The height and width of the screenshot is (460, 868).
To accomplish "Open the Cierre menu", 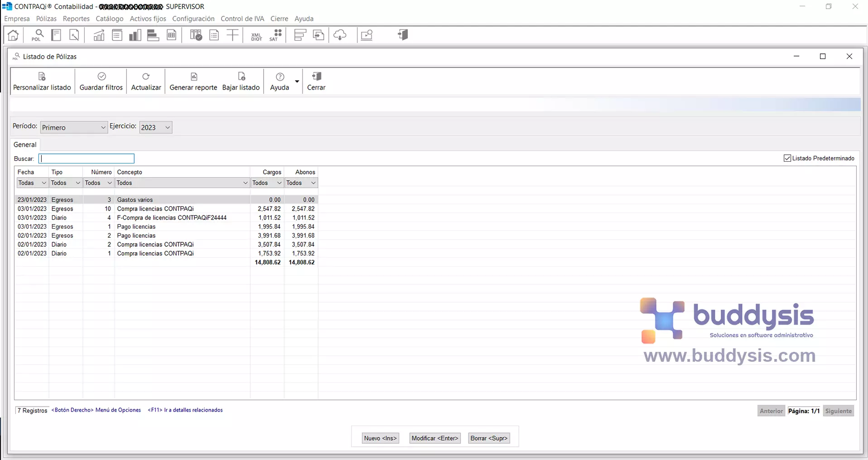I will (x=279, y=19).
